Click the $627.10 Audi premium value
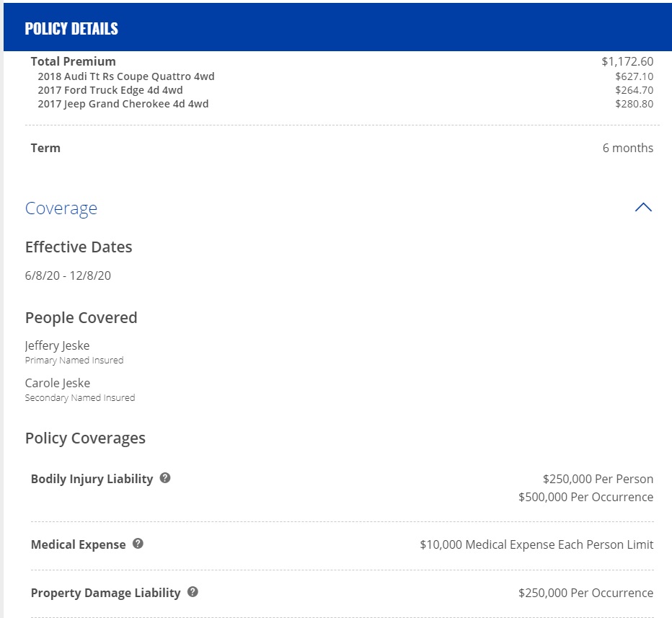672x618 pixels. tap(635, 76)
